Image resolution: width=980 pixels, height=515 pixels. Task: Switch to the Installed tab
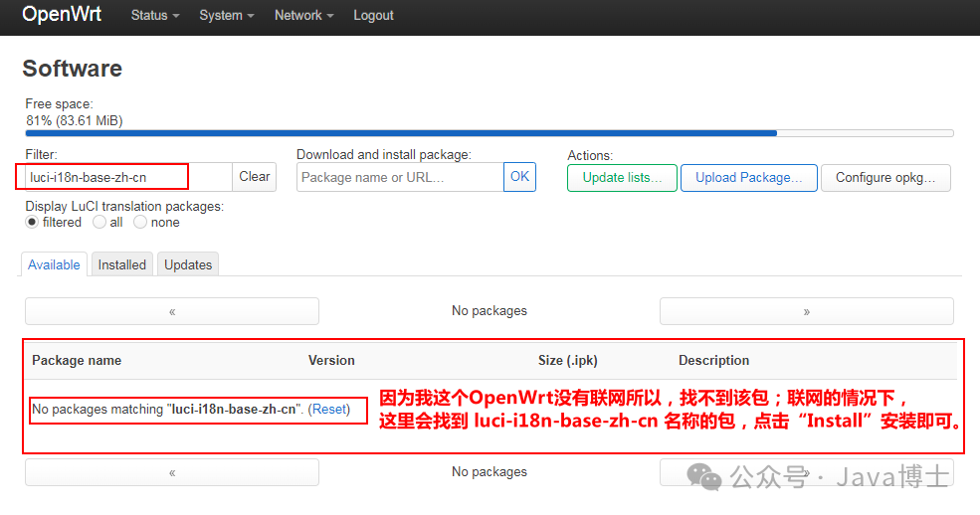pos(122,264)
